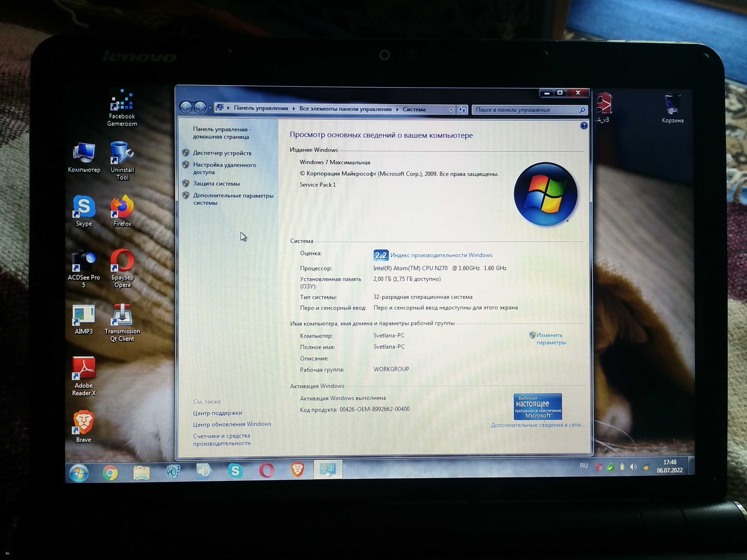Open Счетчики и средства производительности link

coord(222,440)
